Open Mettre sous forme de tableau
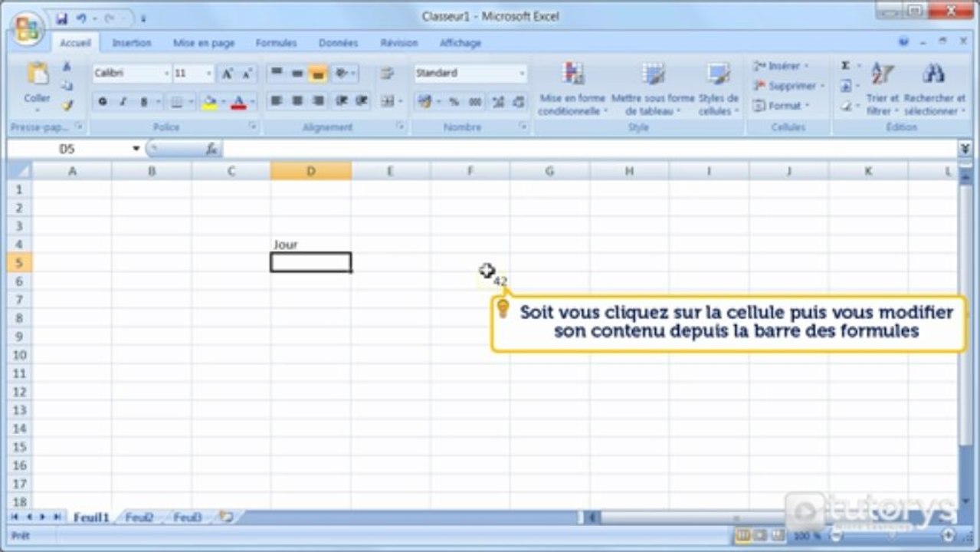The image size is (980, 552). click(x=653, y=89)
